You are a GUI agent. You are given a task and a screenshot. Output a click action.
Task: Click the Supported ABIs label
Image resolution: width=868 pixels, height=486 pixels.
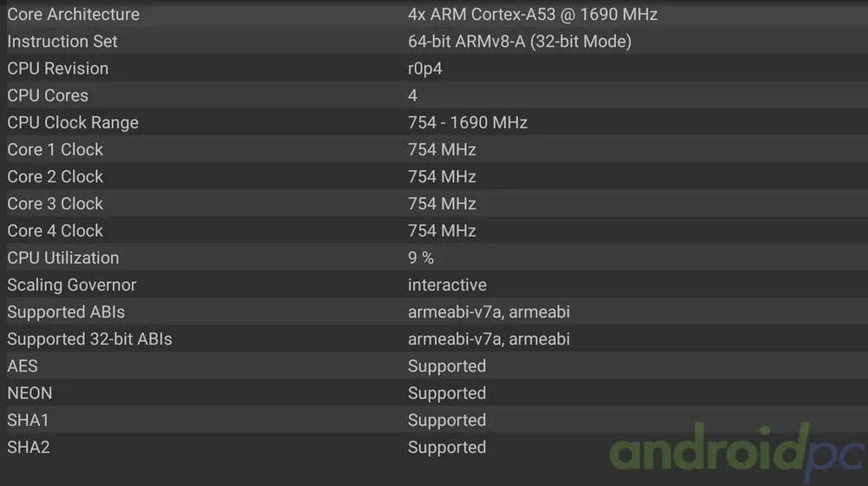click(66, 312)
